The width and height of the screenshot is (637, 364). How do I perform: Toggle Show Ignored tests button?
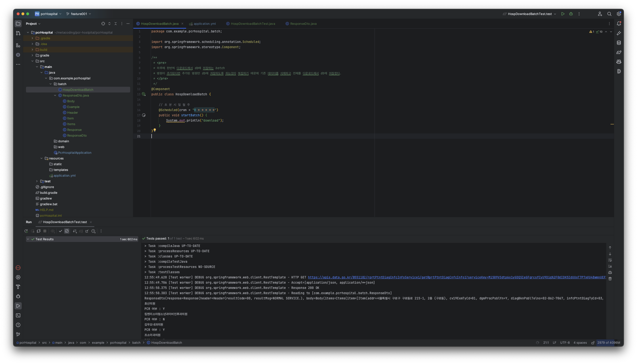pos(67,231)
